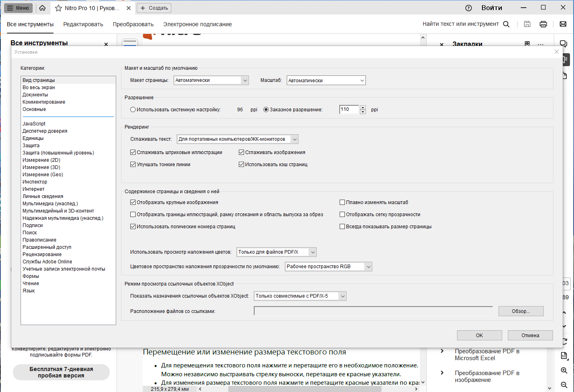Open the search magnifier icon in the toolbar
Image resolution: width=574 pixels, height=392 pixels.
(x=506, y=24)
